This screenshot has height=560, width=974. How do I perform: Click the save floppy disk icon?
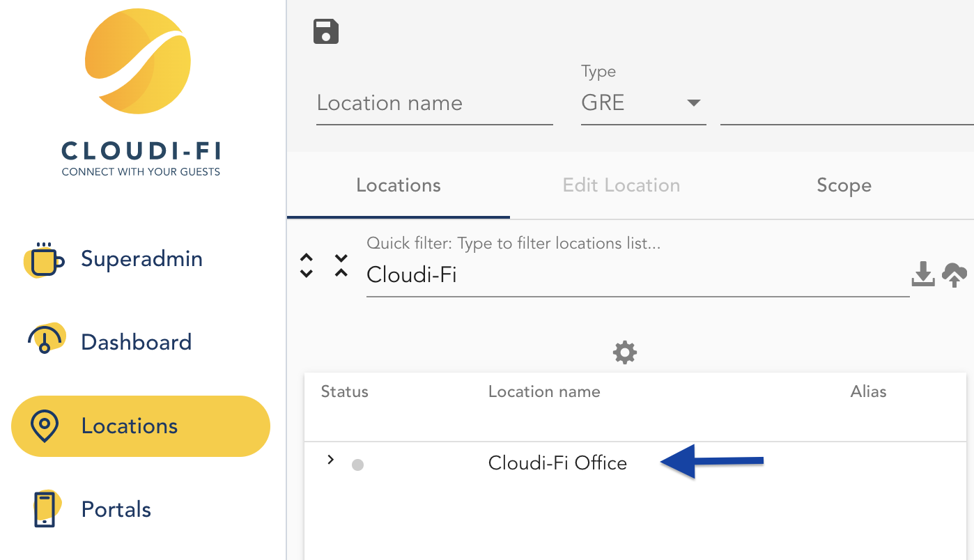click(326, 31)
